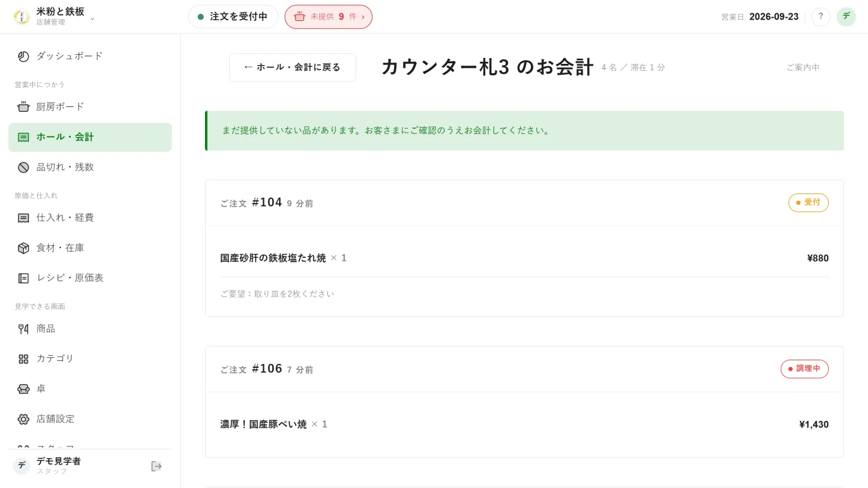Click 4 名／滞在 1 分 info
Image resolution: width=868 pixels, height=488 pixels.
[633, 68]
